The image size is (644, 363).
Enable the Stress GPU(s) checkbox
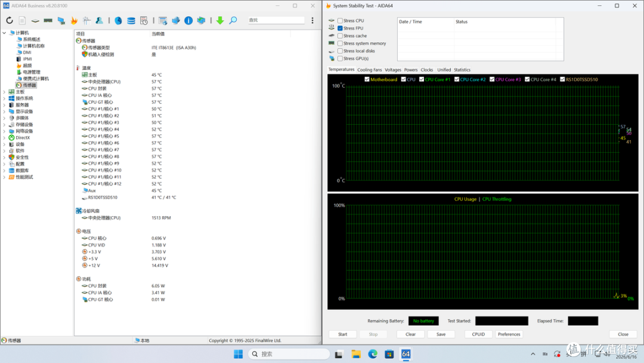pyautogui.click(x=340, y=59)
